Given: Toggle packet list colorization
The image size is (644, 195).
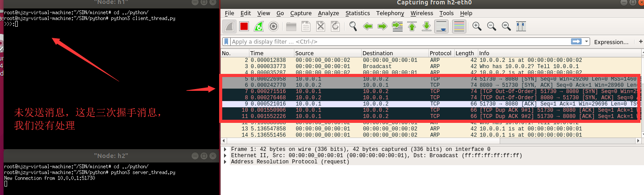Looking at the screenshot, I should coord(459,26).
